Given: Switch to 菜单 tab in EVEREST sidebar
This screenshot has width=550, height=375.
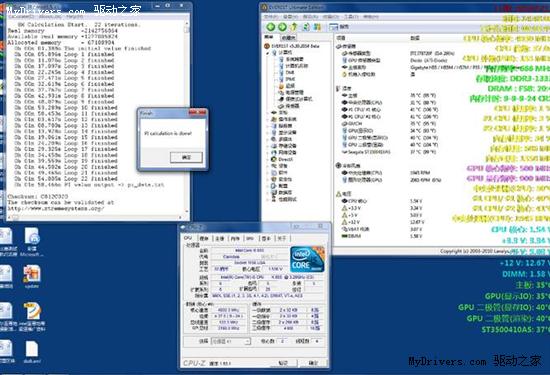Looking at the screenshot, I should [x=269, y=37].
